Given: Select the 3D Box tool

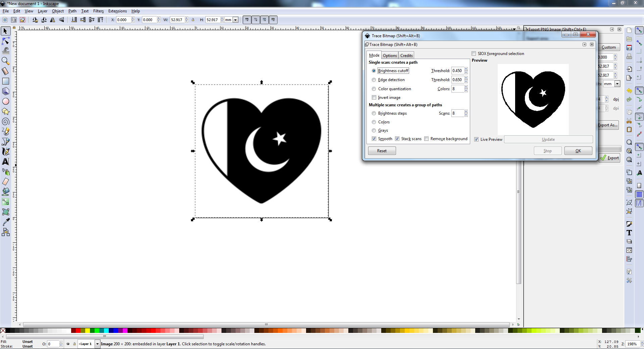Looking at the screenshot, I should pyautogui.click(x=6, y=91).
